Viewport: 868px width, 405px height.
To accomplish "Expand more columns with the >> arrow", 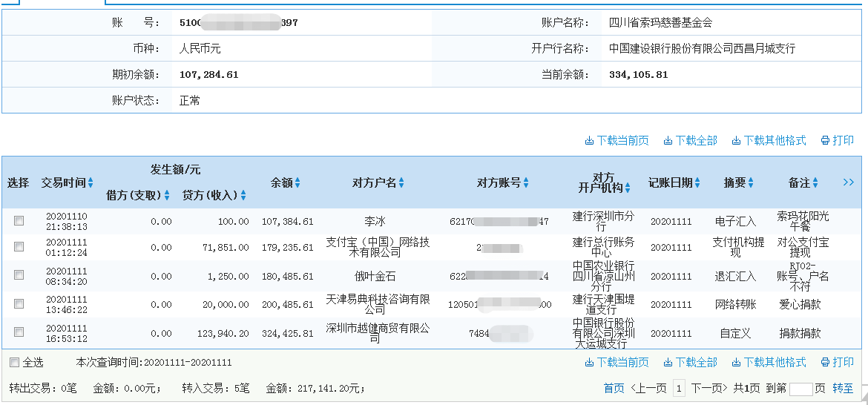I will [x=849, y=182].
